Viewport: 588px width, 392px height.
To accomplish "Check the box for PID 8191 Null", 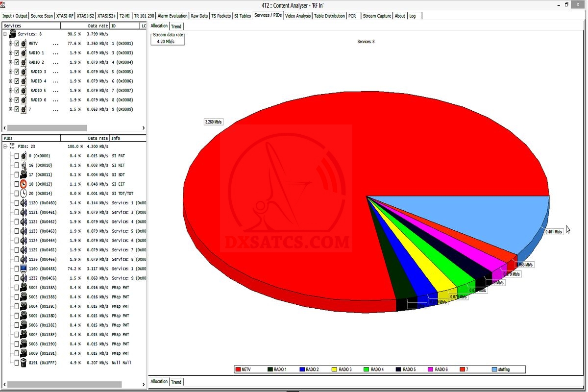I will coord(17,363).
